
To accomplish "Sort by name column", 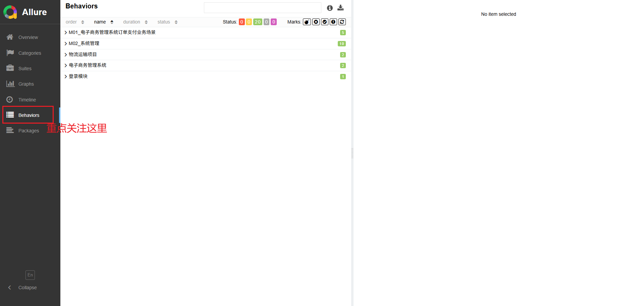I will (x=104, y=22).
